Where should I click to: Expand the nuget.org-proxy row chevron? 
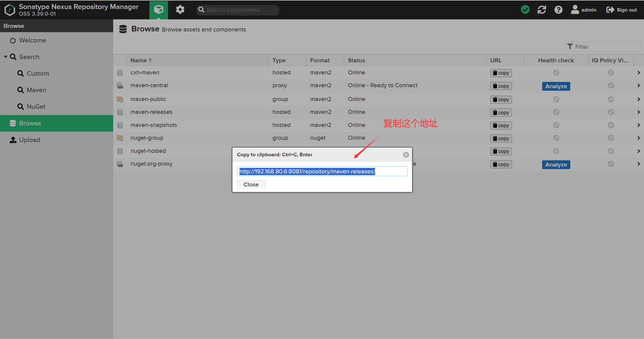pyautogui.click(x=638, y=164)
